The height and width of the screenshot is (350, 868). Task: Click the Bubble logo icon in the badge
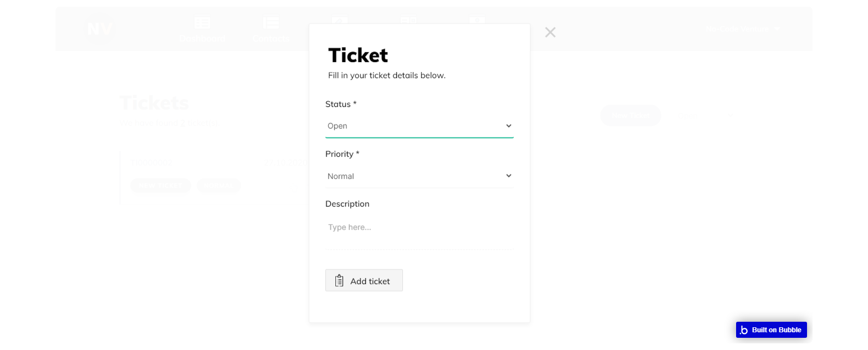pyautogui.click(x=744, y=330)
